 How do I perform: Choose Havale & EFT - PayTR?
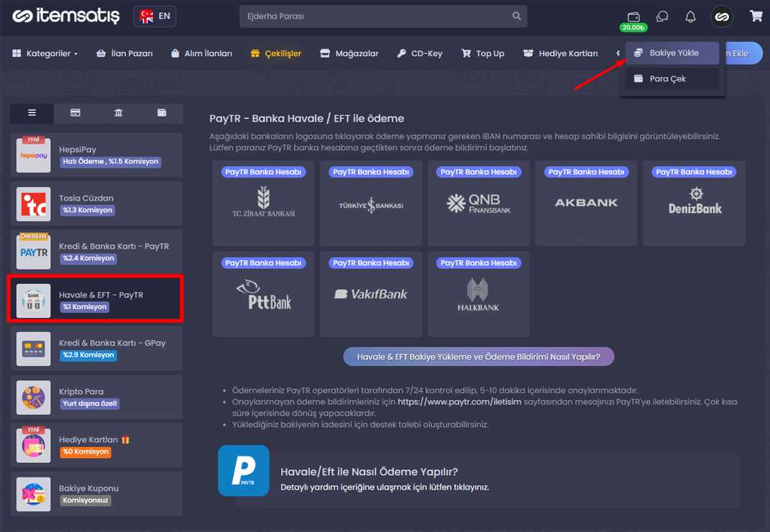[x=97, y=300]
